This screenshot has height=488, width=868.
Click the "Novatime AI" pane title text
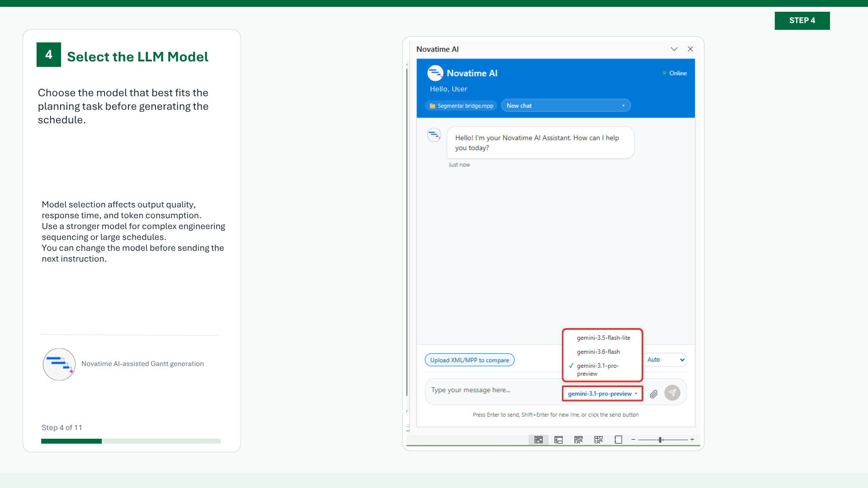pos(437,49)
